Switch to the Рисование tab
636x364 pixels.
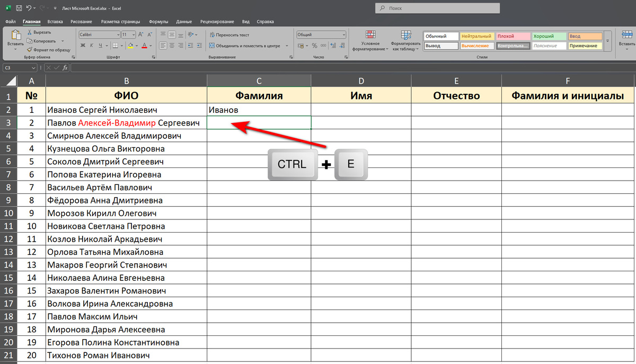coord(81,22)
